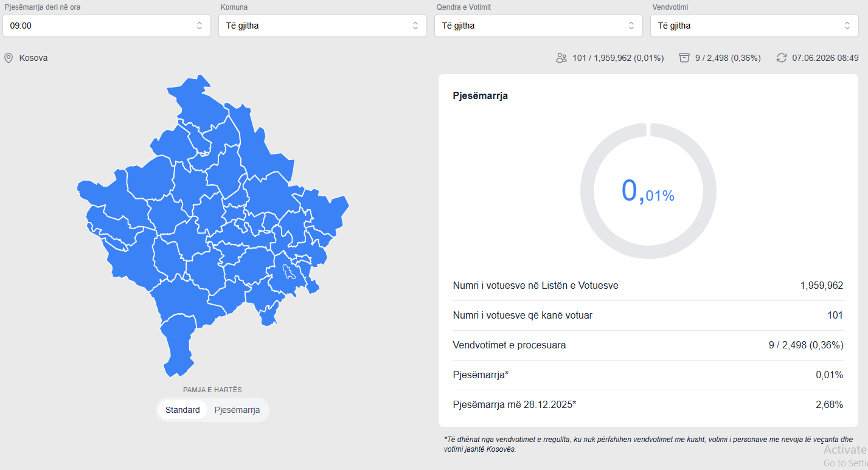Open the Komuna dropdown
868x470 pixels.
pyautogui.click(x=322, y=26)
